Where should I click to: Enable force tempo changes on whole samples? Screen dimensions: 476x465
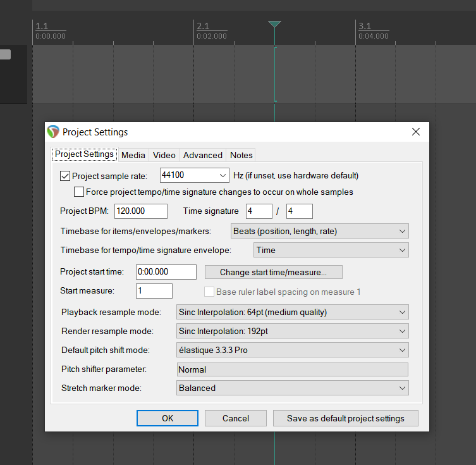coord(79,192)
